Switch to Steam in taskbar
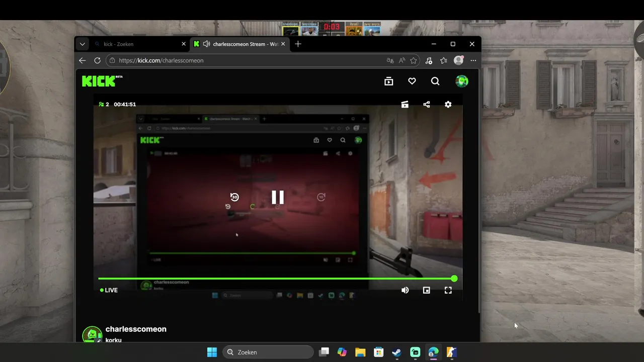This screenshot has height=362, width=644. (x=396, y=352)
